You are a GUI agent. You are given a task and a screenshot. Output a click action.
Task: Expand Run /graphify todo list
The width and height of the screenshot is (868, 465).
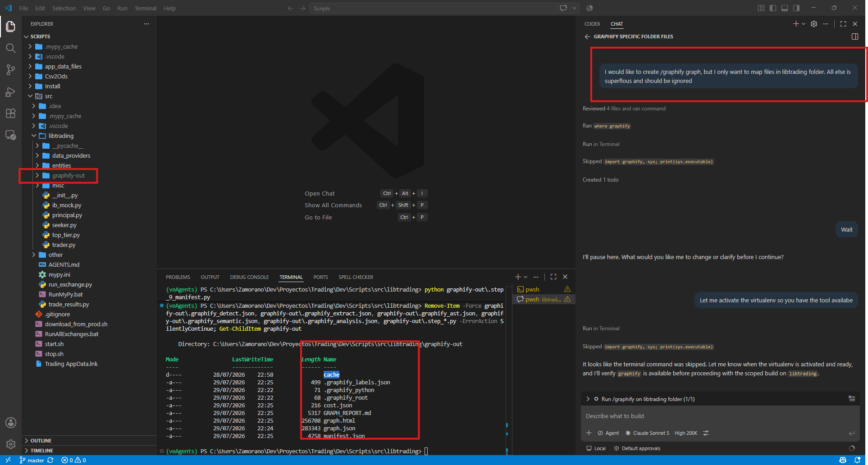coord(588,399)
